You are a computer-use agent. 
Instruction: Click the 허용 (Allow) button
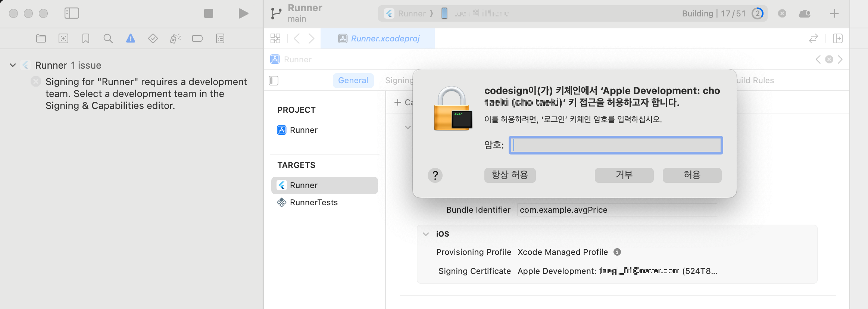click(692, 175)
